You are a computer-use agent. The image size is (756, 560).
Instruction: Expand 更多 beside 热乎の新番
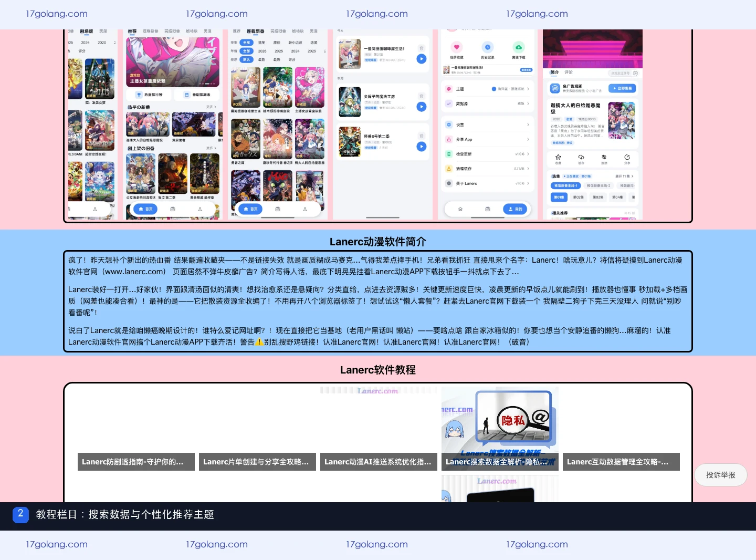coord(211,107)
